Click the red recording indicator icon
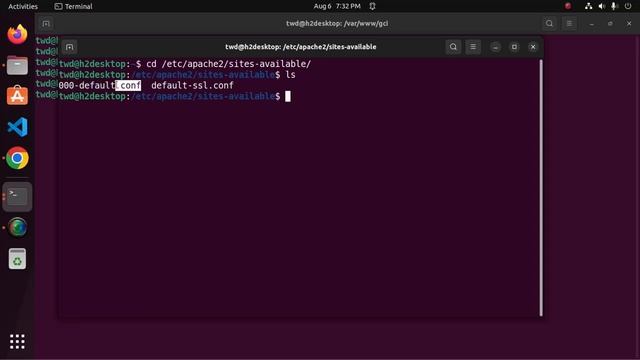 coord(568,6)
